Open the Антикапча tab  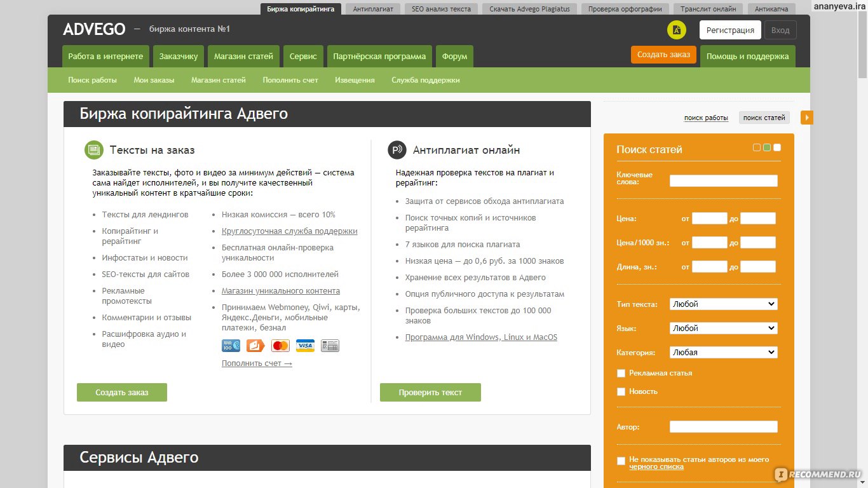point(771,9)
